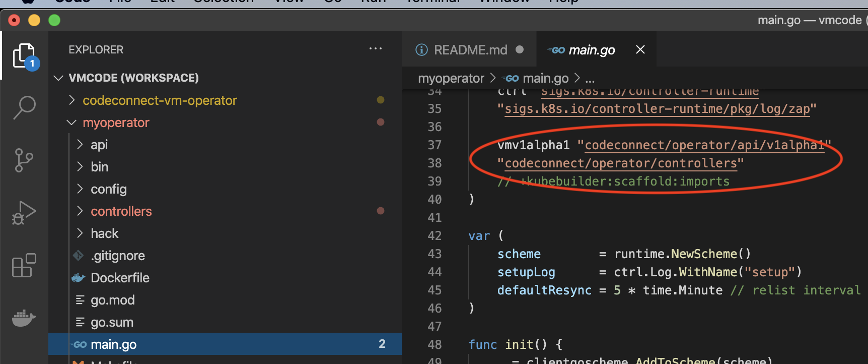Open go.sum in explorer

[112, 322]
